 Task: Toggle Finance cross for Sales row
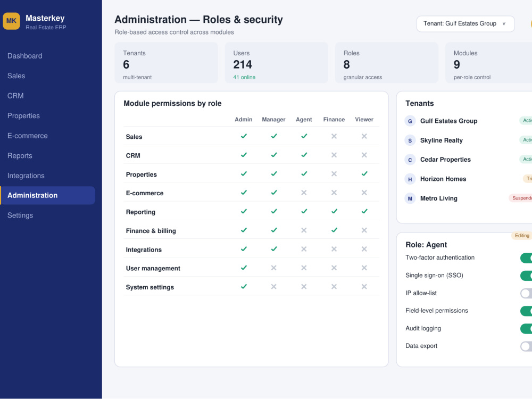click(x=334, y=136)
